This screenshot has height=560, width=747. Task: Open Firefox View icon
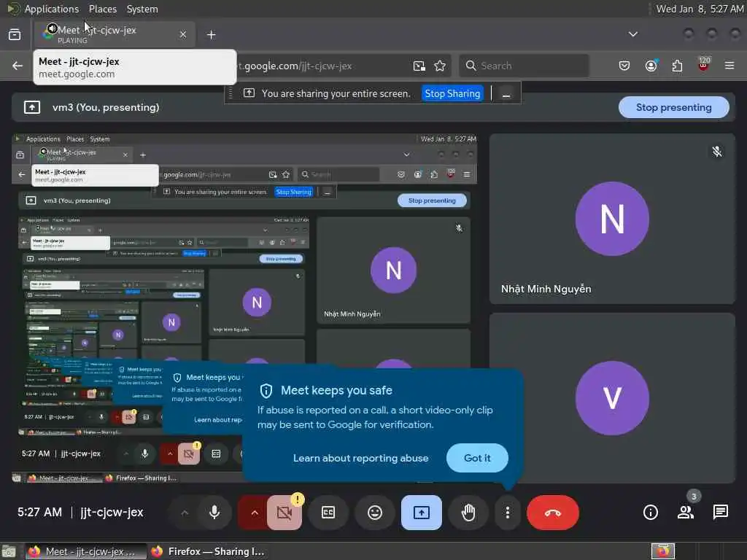[15, 34]
